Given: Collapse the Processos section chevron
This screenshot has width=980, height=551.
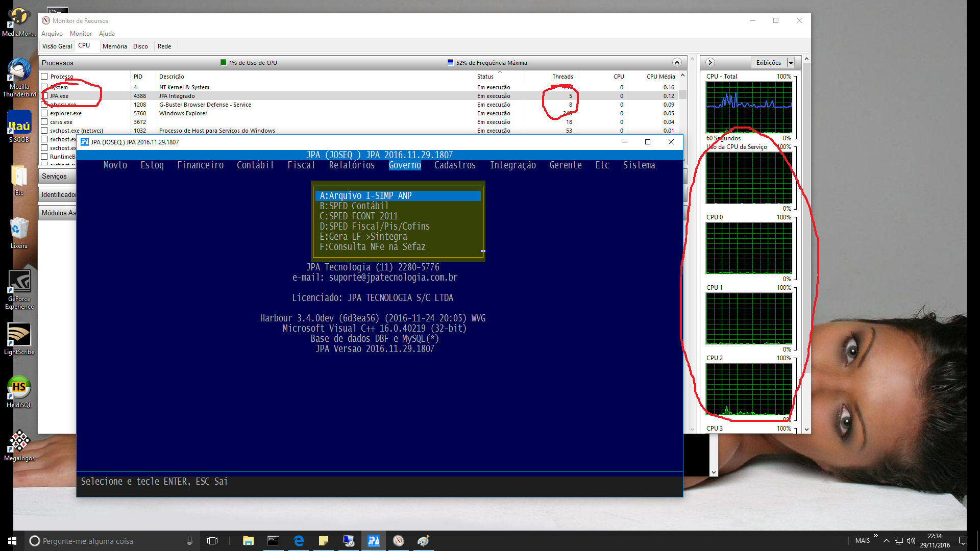Looking at the screenshot, I should [677, 63].
